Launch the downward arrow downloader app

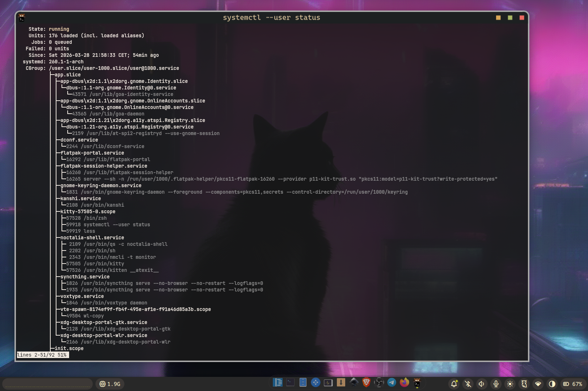(x=341, y=383)
